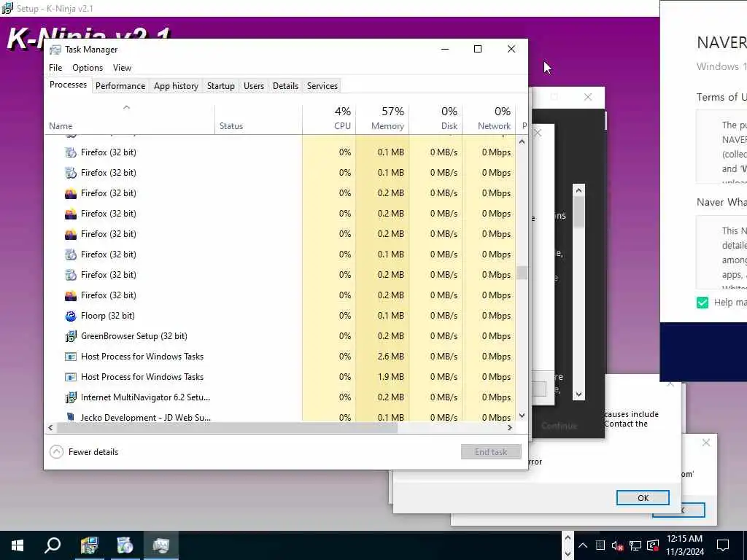Collapse Task Manager with Fewer details

(84, 452)
